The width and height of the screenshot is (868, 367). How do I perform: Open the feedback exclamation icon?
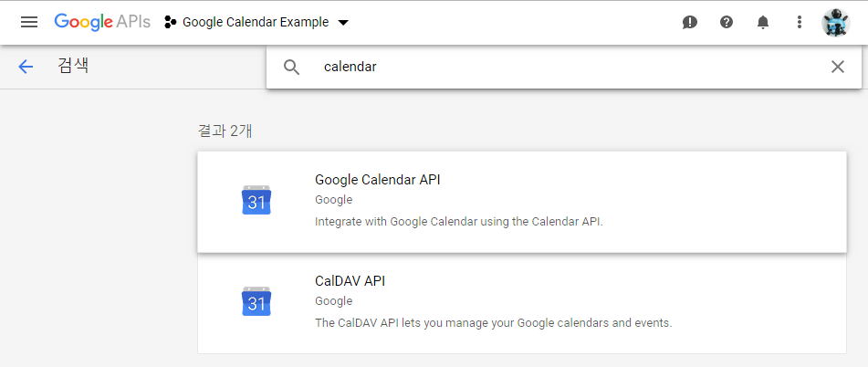[690, 22]
